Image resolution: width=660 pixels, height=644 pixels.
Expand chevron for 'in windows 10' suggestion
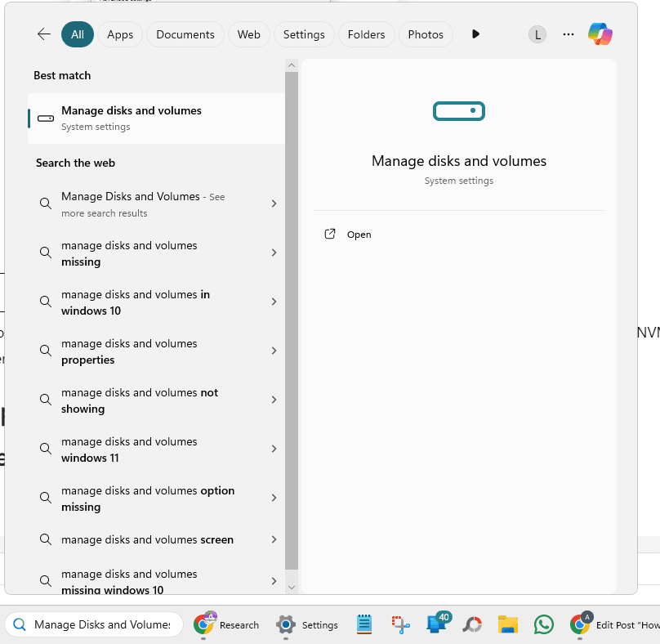[274, 302]
